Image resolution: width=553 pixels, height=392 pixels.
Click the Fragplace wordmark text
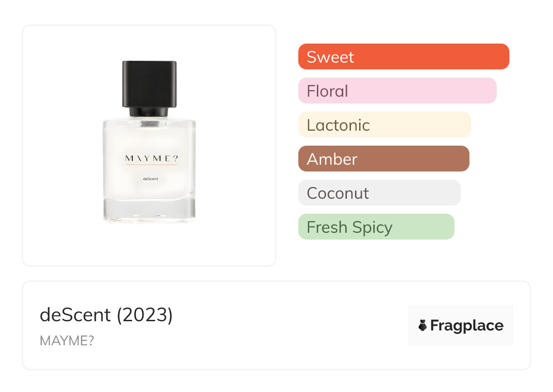pyautogui.click(x=467, y=325)
